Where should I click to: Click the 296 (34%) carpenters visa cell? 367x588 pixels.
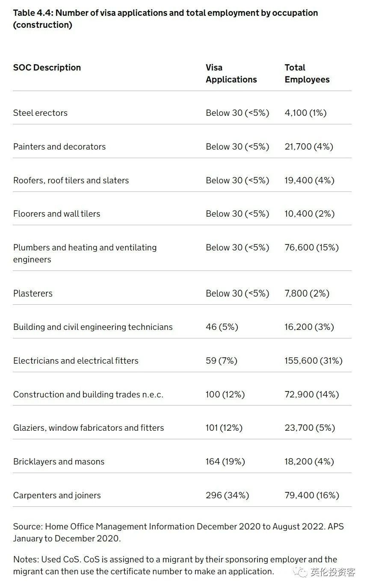227,495
